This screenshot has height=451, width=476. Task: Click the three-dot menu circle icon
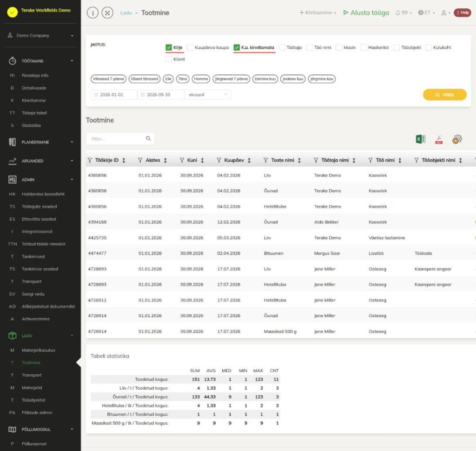coord(93,13)
